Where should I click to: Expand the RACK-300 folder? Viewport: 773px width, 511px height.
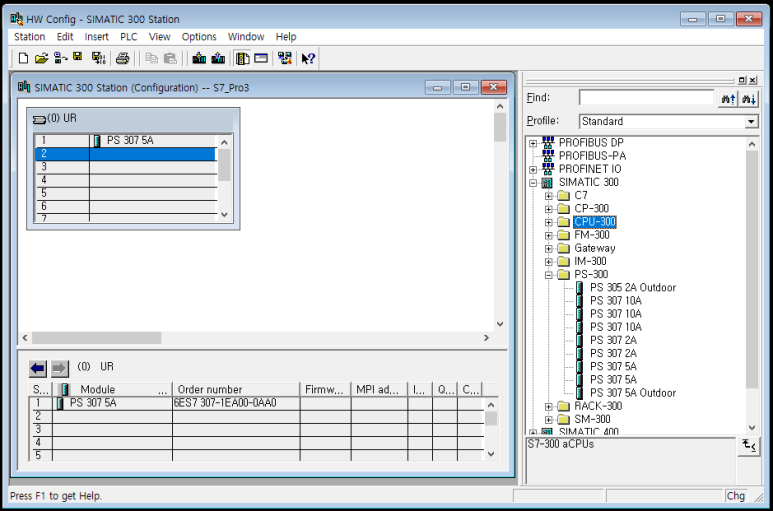click(549, 407)
